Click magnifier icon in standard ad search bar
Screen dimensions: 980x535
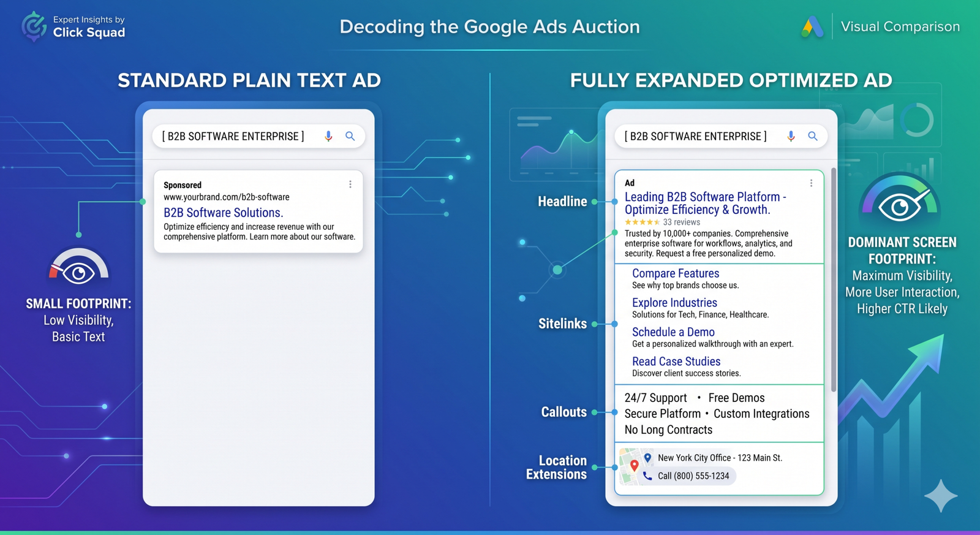pos(350,136)
